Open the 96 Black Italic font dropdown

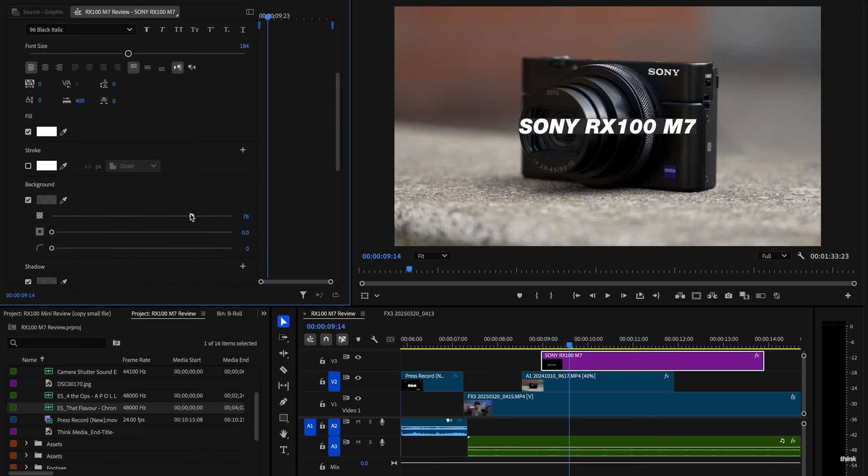80,29
